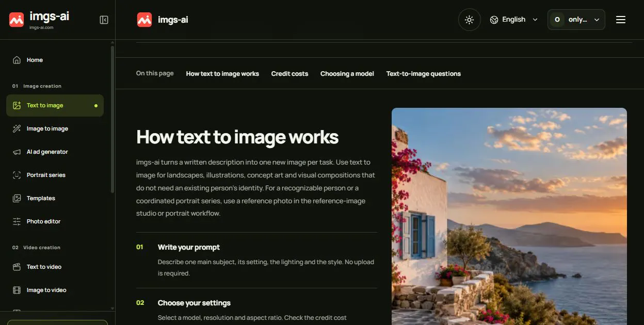This screenshot has height=325, width=644.
Task: Jump to Text-to-image questions section
Action: [x=423, y=74]
